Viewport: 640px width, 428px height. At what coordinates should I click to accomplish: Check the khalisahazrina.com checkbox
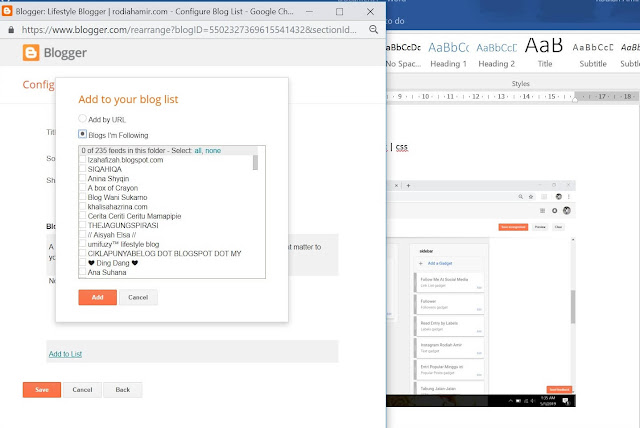pos(82,206)
